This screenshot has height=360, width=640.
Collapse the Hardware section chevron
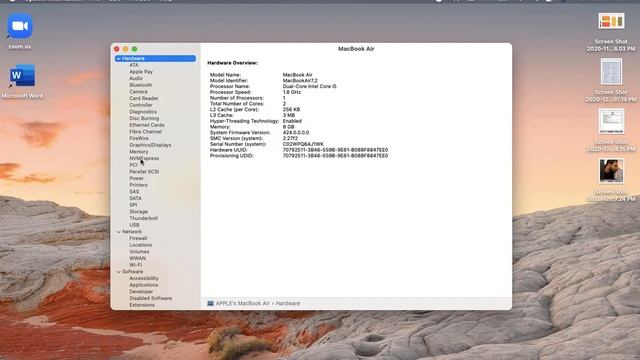[119, 58]
